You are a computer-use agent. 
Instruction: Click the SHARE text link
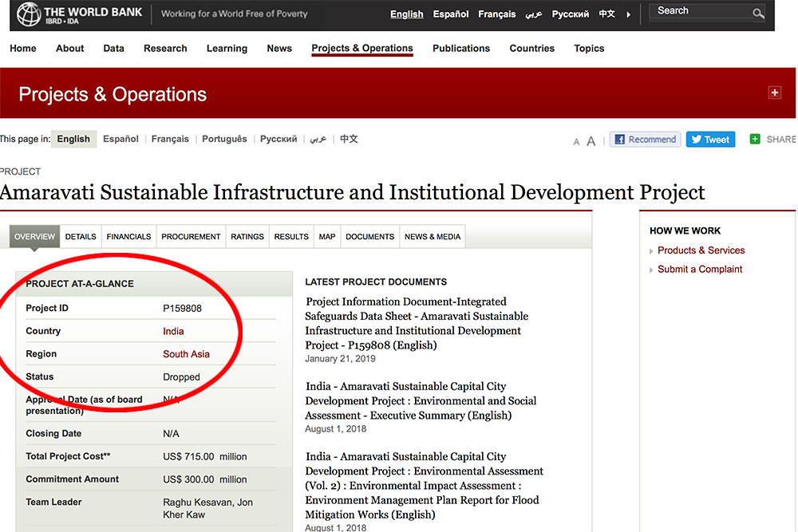coord(781,140)
